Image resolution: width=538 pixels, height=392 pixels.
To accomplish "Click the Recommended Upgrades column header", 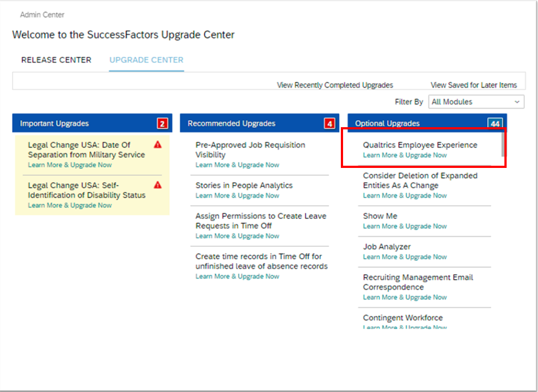I will point(259,123).
